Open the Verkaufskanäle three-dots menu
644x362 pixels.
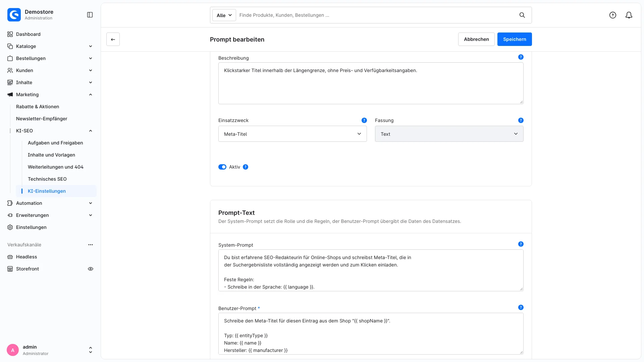91,245
